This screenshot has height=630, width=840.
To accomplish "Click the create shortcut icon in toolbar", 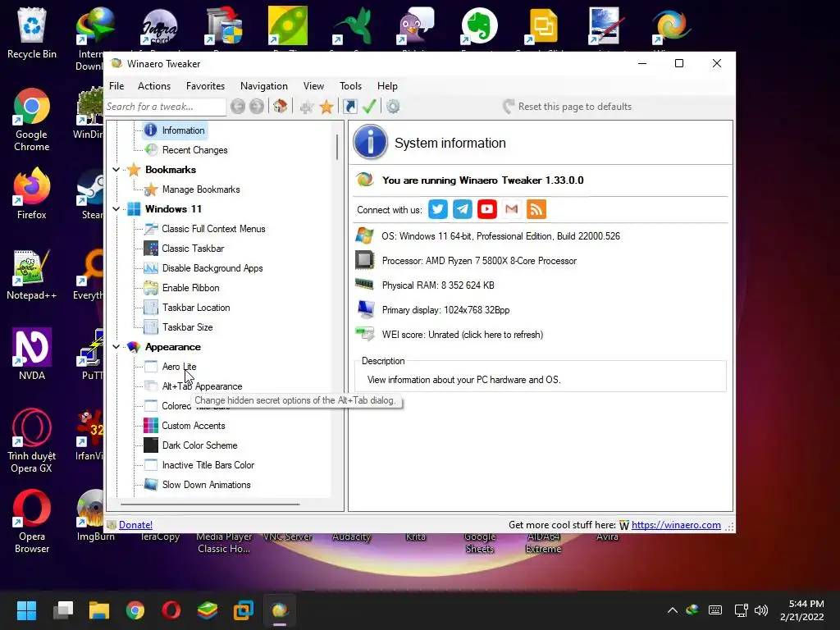I will (x=349, y=107).
